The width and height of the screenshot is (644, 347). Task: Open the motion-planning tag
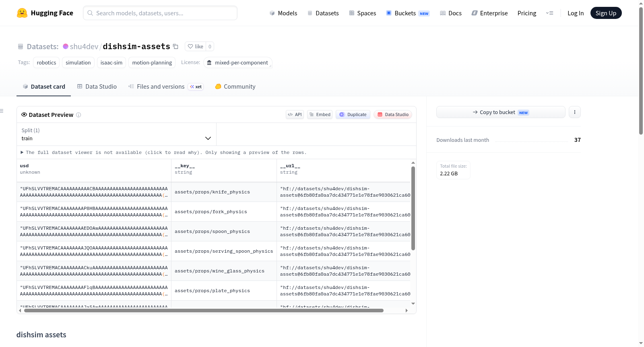[152, 62]
